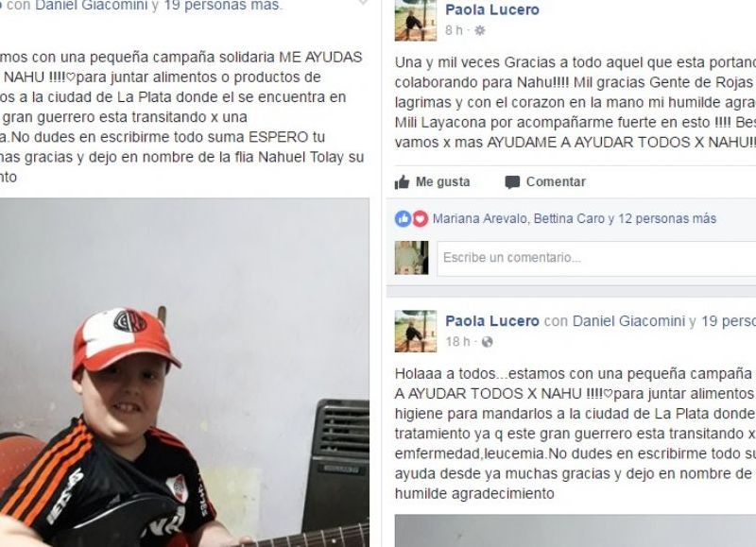Open Mariana Arevalo in reactions list
Image resolution: width=756 pixels, height=547 pixels.
(x=479, y=219)
